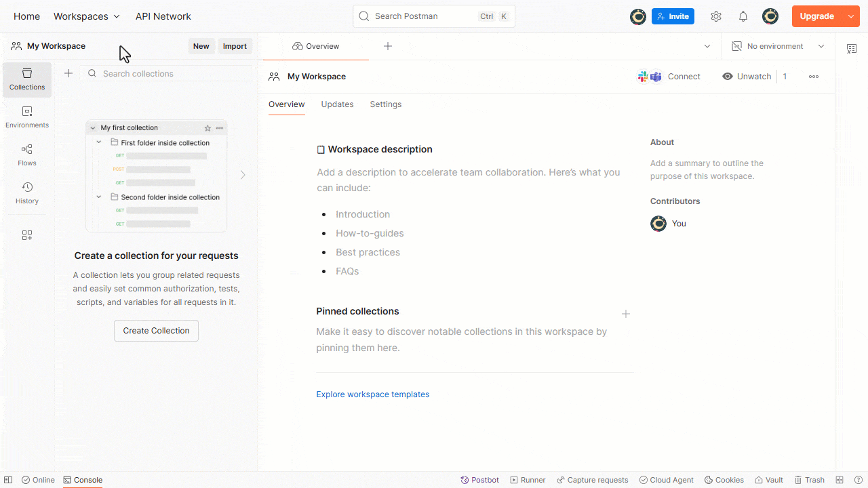The height and width of the screenshot is (488, 868).
Task: Toggle Unwatch for the workspace
Action: pyautogui.click(x=747, y=77)
